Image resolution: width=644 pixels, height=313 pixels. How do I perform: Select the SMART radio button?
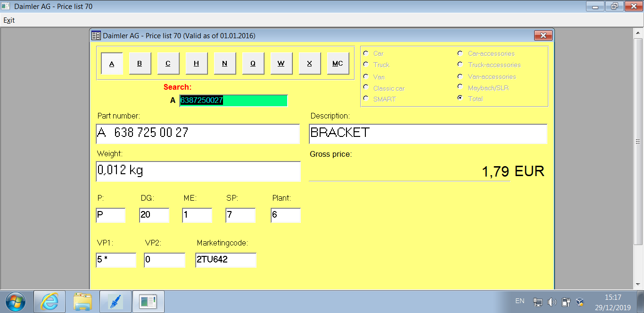pos(365,99)
